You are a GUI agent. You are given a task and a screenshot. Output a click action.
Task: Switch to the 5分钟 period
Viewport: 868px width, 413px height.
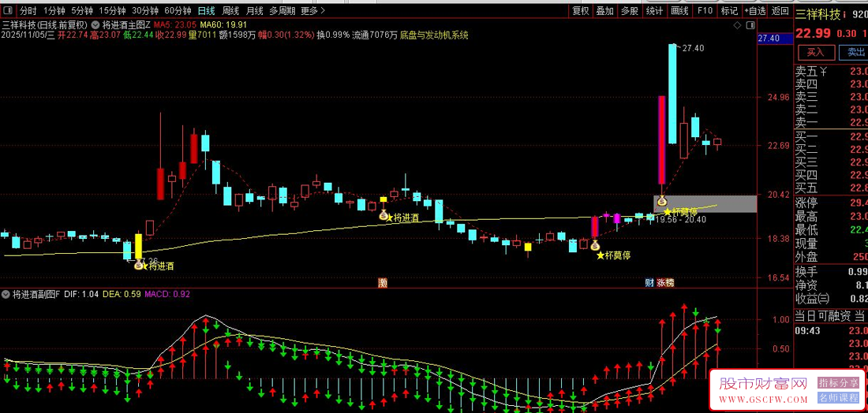tap(82, 10)
